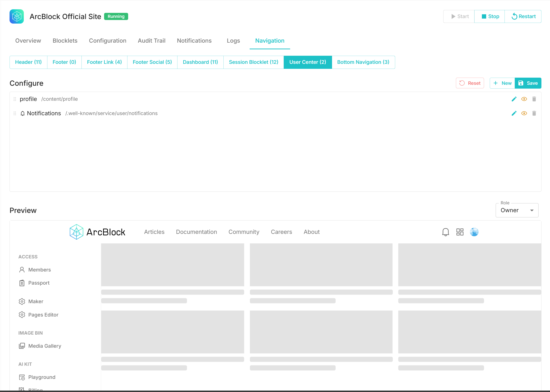Image resolution: width=550 pixels, height=392 pixels.
Task: Select the Footer Link (4) section
Action: point(104,62)
